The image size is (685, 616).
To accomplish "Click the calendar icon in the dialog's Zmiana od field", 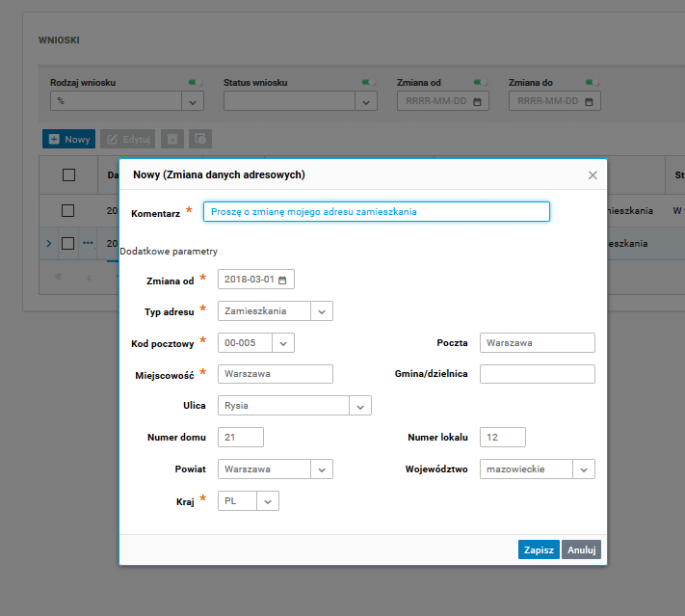I will (x=283, y=280).
